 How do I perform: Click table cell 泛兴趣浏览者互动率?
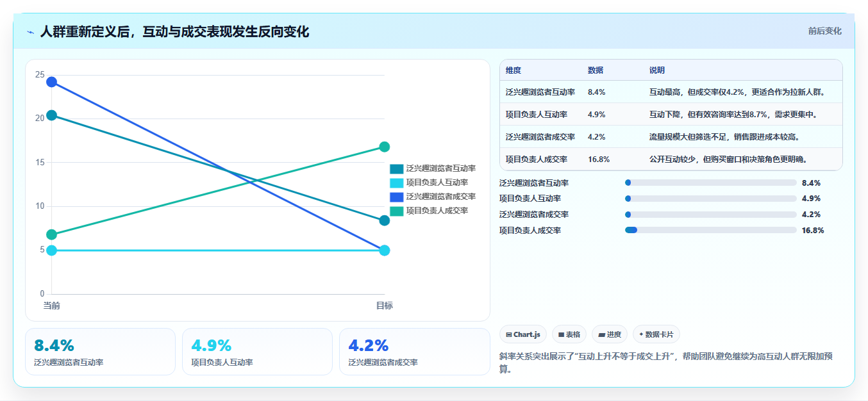tap(540, 92)
